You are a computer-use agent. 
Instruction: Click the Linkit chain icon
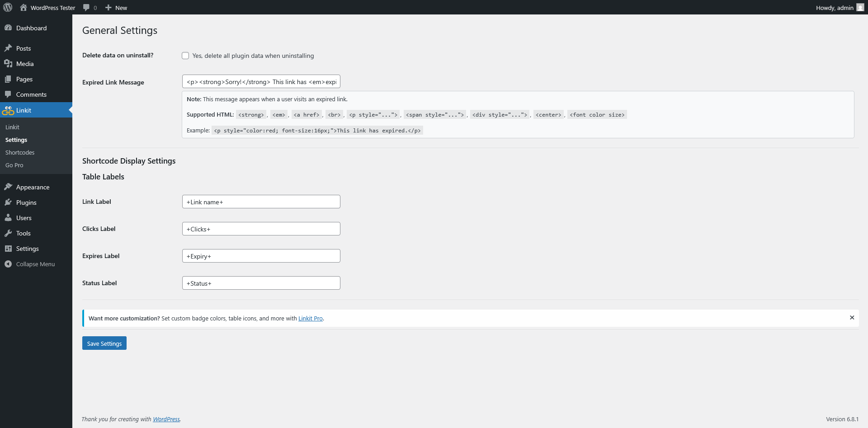[x=8, y=110]
